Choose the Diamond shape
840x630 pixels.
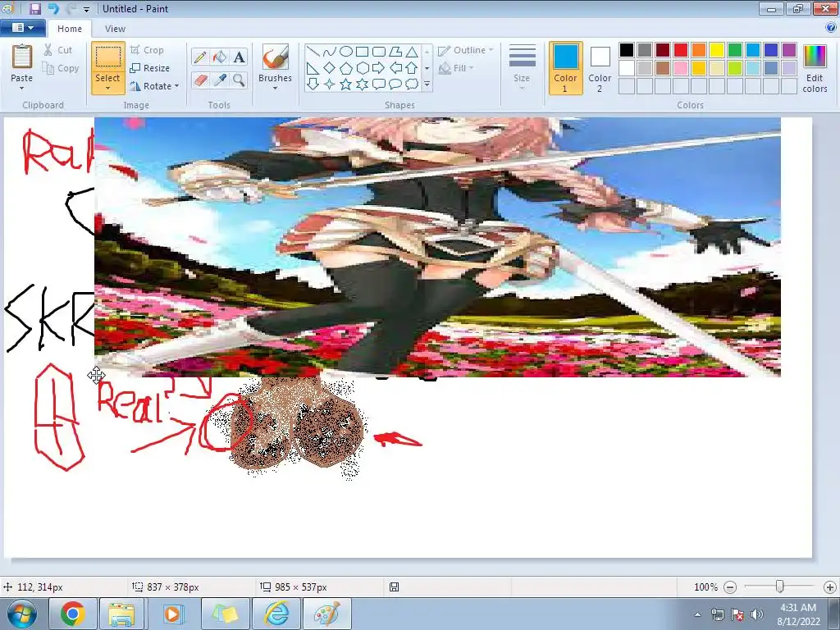tap(330, 68)
